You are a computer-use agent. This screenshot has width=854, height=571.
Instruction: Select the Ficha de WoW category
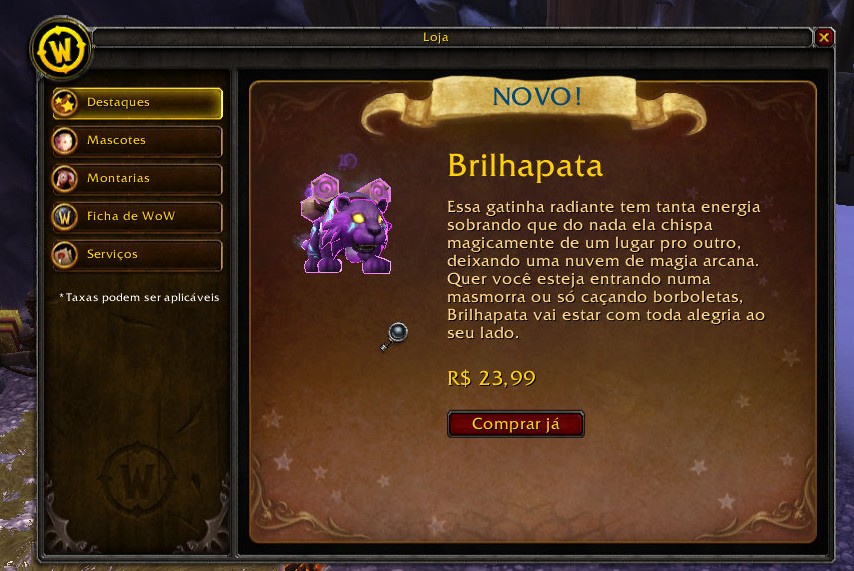(x=137, y=217)
